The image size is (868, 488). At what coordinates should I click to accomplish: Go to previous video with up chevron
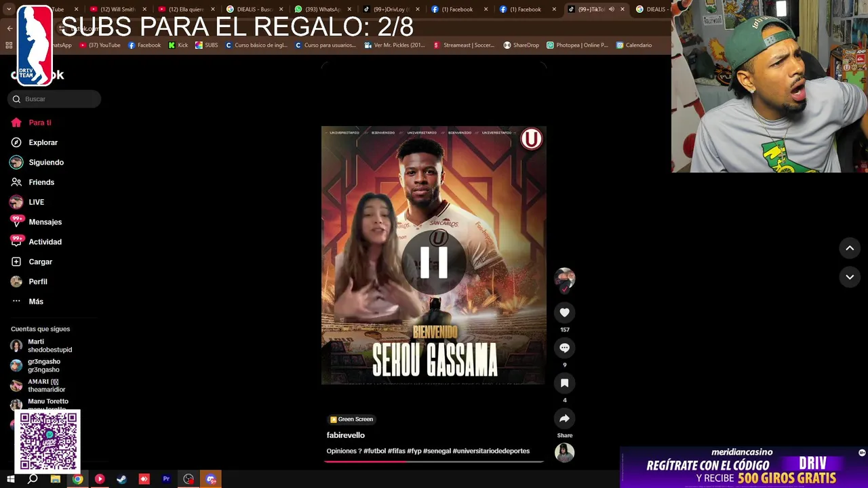pos(850,248)
